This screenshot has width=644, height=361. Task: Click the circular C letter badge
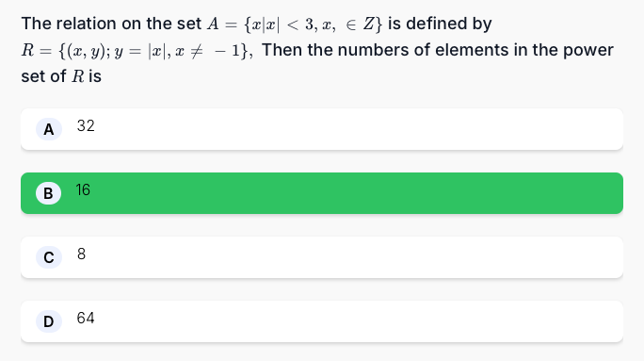click(x=49, y=257)
